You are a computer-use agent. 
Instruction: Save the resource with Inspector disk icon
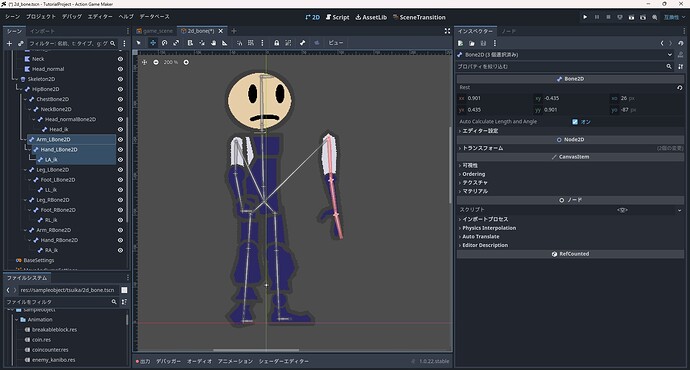point(483,43)
